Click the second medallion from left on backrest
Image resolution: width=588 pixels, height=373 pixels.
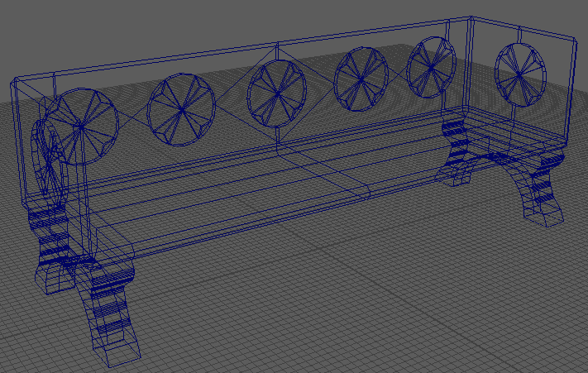click(x=181, y=108)
